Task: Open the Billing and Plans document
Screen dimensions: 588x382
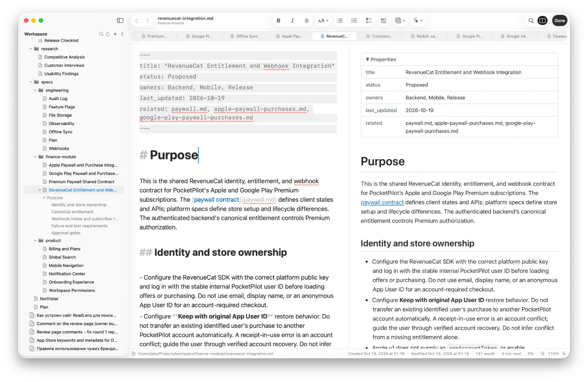Action: coord(64,249)
